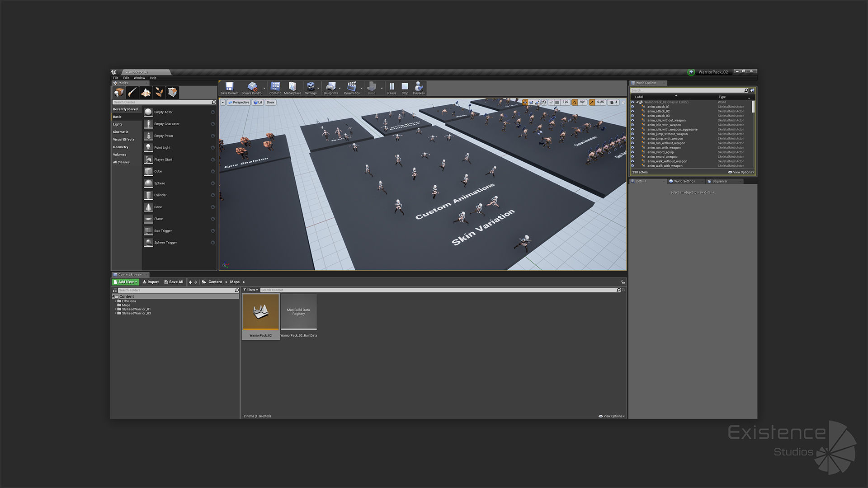
Task: Click the Add New button
Action: click(x=125, y=282)
